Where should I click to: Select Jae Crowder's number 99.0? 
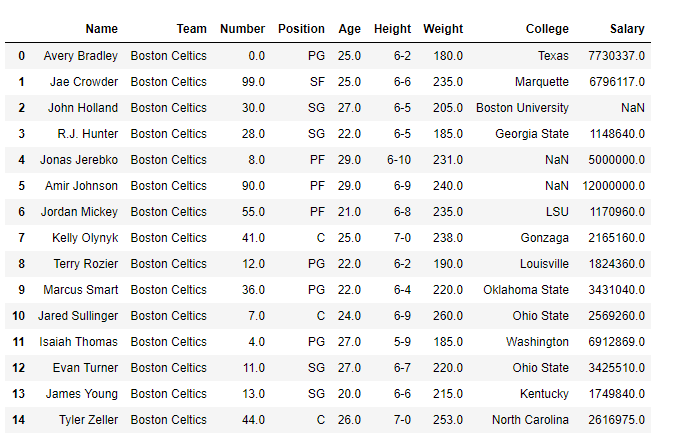click(x=254, y=81)
